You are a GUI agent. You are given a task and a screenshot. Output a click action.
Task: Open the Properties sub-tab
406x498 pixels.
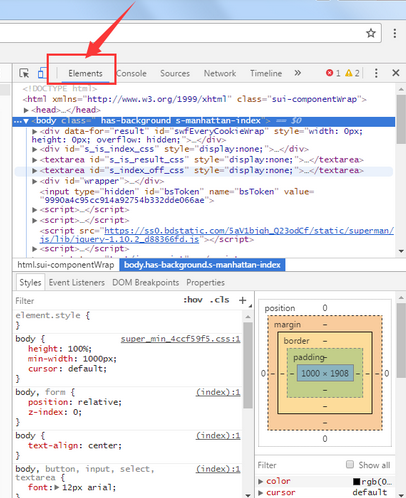pos(205,283)
